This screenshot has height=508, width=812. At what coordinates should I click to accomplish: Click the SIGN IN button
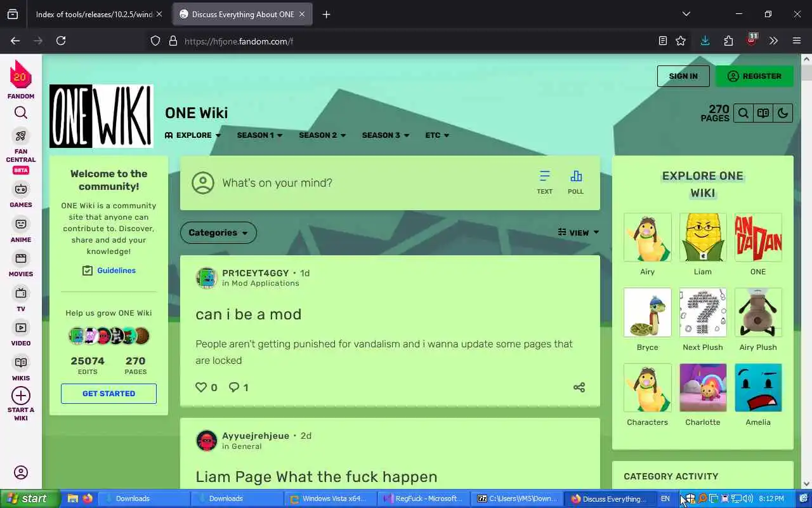pos(683,76)
